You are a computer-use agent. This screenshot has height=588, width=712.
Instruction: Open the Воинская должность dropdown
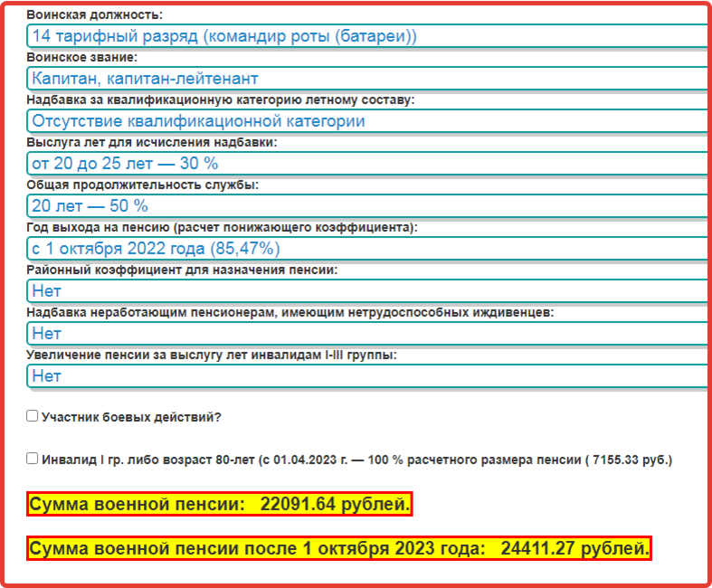(x=367, y=36)
